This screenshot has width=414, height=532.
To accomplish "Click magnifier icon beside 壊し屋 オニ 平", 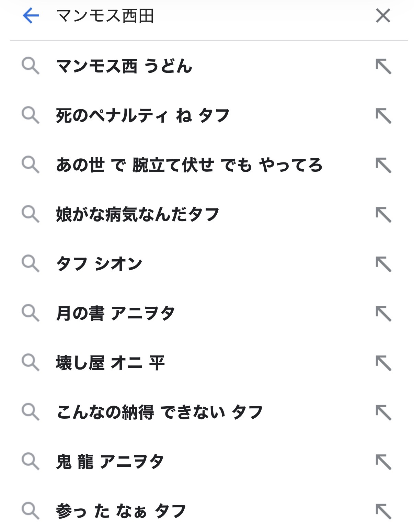I will (x=31, y=363).
